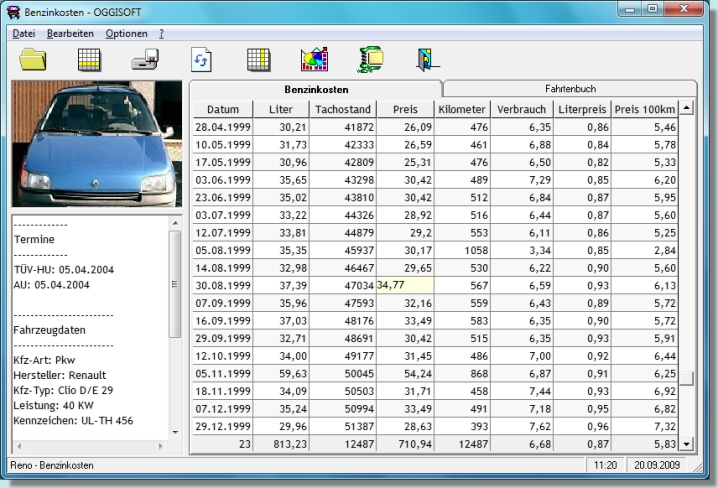The height and width of the screenshot is (488, 718).
Task: Open the Bearbeiten menu
Action: [x=70, y=33]
